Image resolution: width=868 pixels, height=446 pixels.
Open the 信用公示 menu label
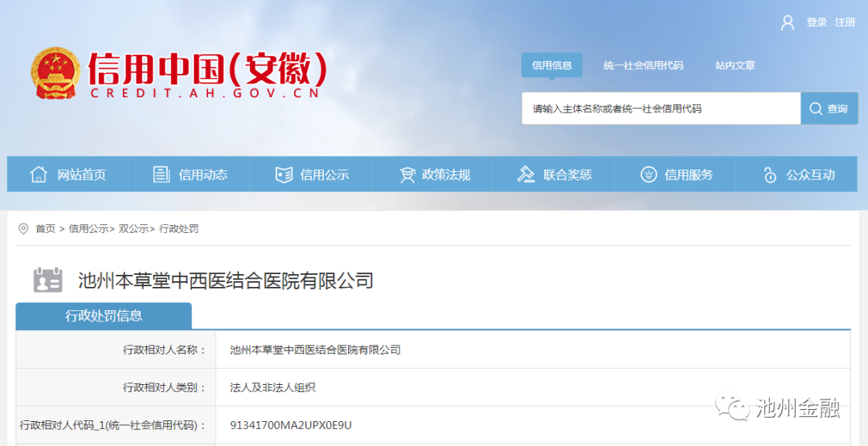coord(325,175)
